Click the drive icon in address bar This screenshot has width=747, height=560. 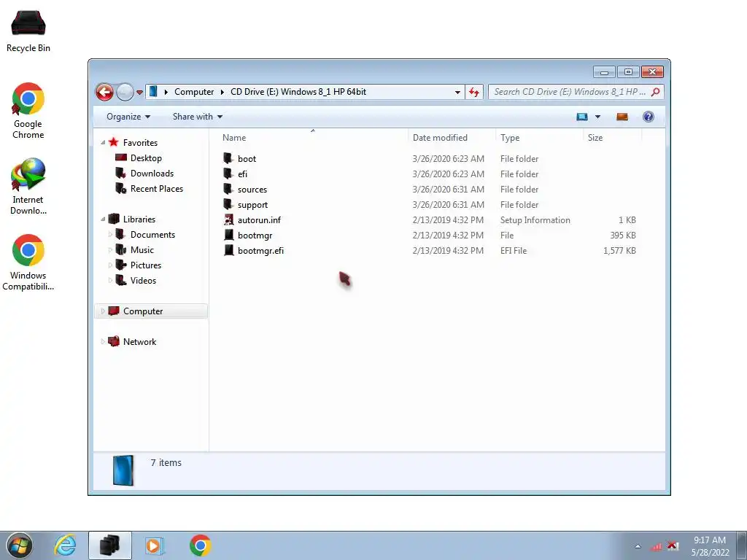[x=153, y=91]
